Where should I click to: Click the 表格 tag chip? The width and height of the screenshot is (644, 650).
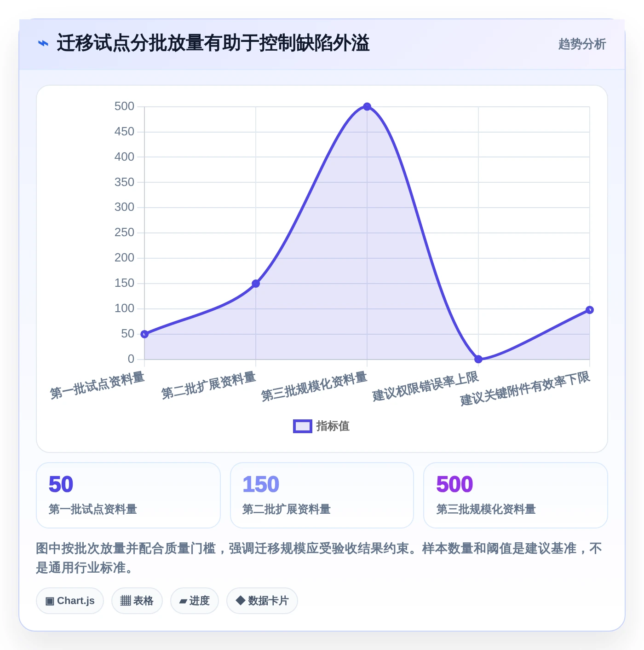(137, 601)
